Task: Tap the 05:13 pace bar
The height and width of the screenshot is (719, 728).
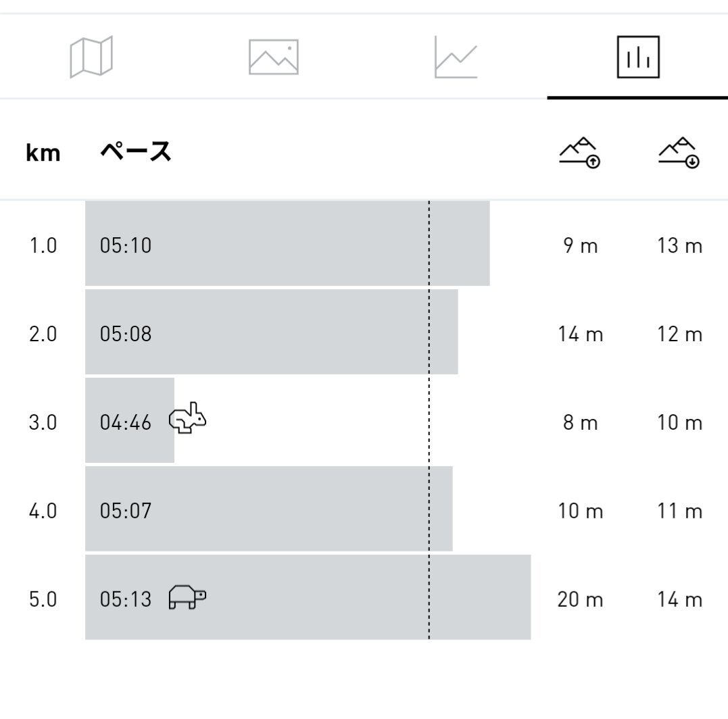Action: point(308,597)
